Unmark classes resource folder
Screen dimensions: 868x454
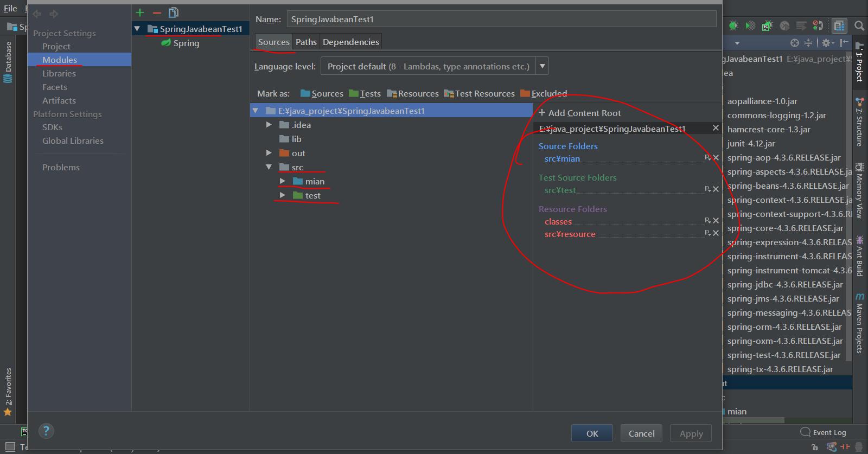click(x=716, y=221)
